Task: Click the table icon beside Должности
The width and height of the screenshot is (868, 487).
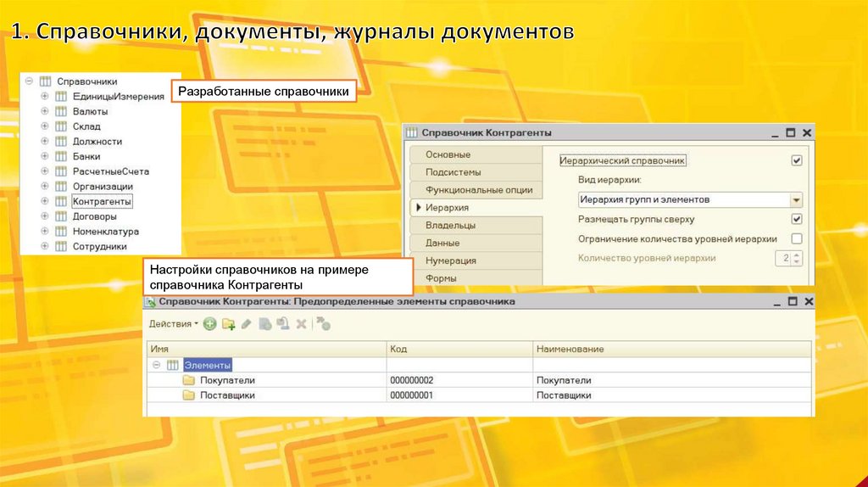Action: (x=61, y=142)
